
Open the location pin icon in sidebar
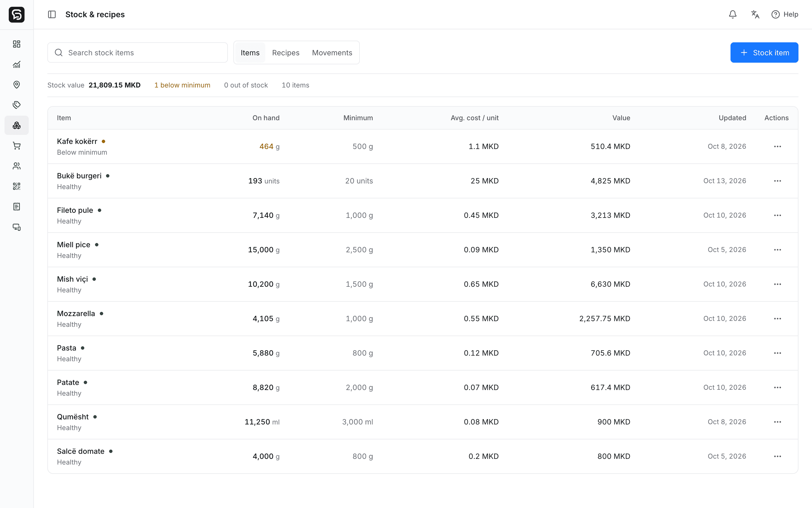[x=16, y=85]
